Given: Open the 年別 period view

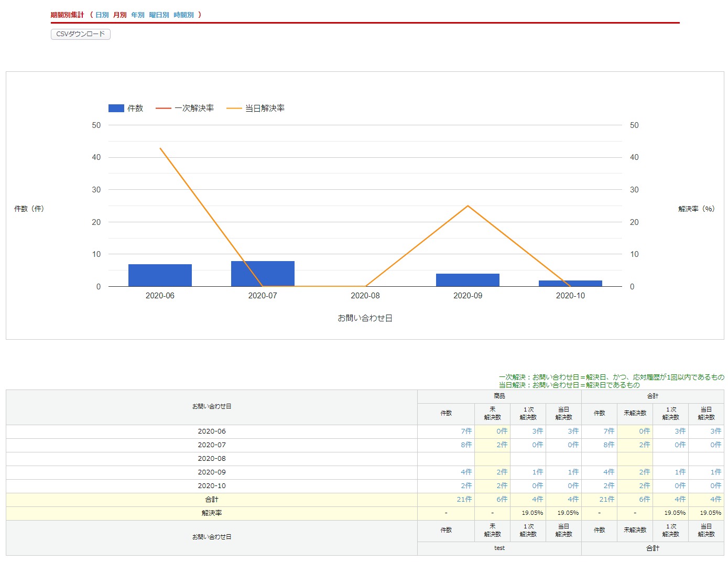Looking at the screenshot, I should tap(138, 15).
